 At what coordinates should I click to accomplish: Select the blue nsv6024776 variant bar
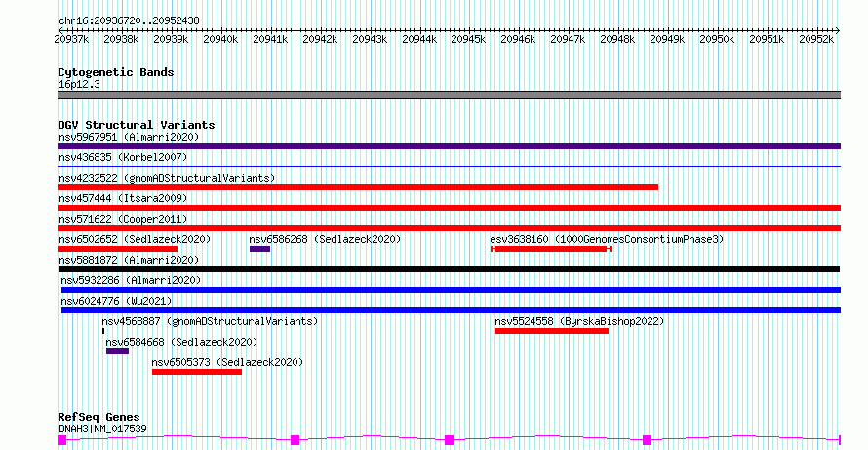(451, 310)
